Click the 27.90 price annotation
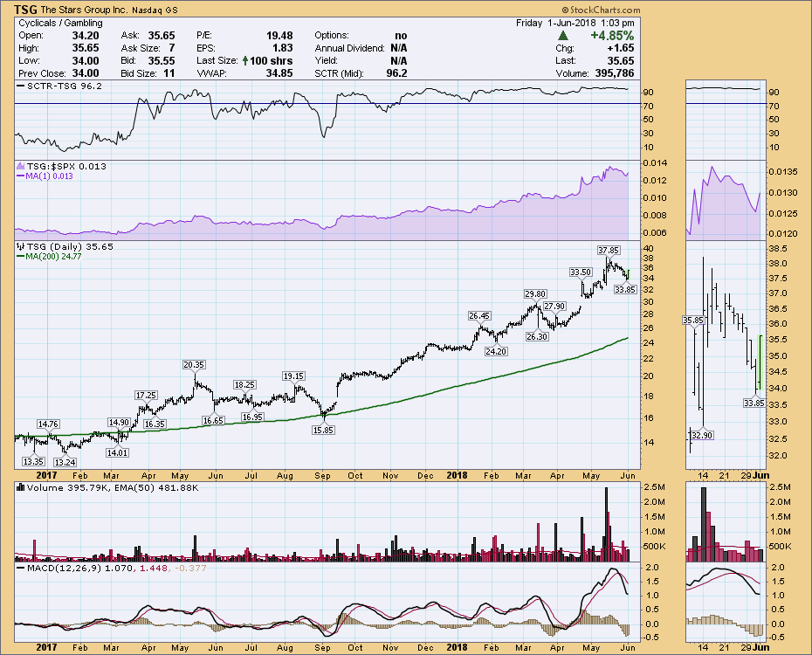This screenshot has height=655, width=812. 554,306
